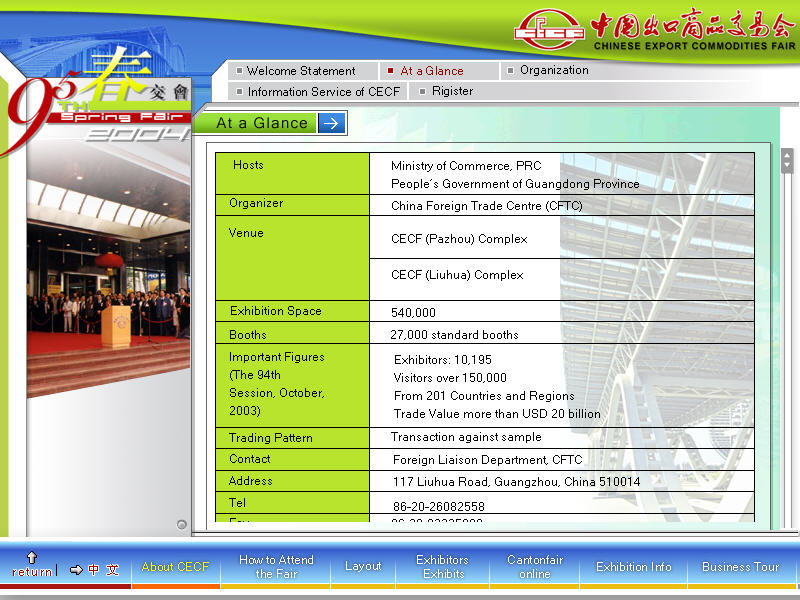
Task: Open Information Service of CECF
Action: click(323, 92)
